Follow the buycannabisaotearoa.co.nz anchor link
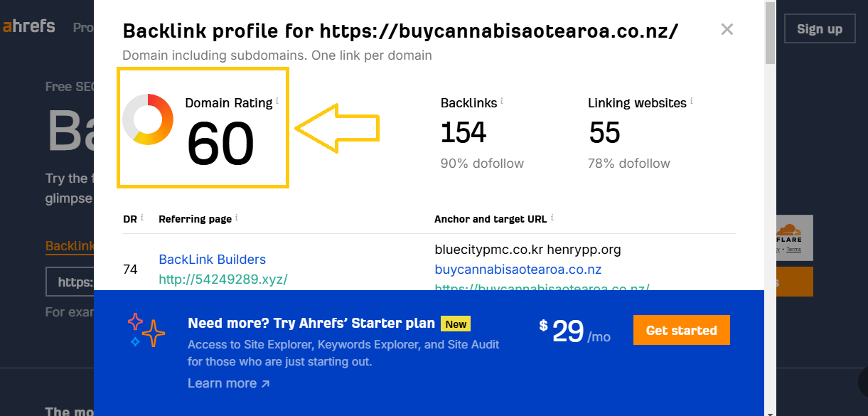Image resolution: width=868 pixels, height=416 pixels. click(518, 270)
